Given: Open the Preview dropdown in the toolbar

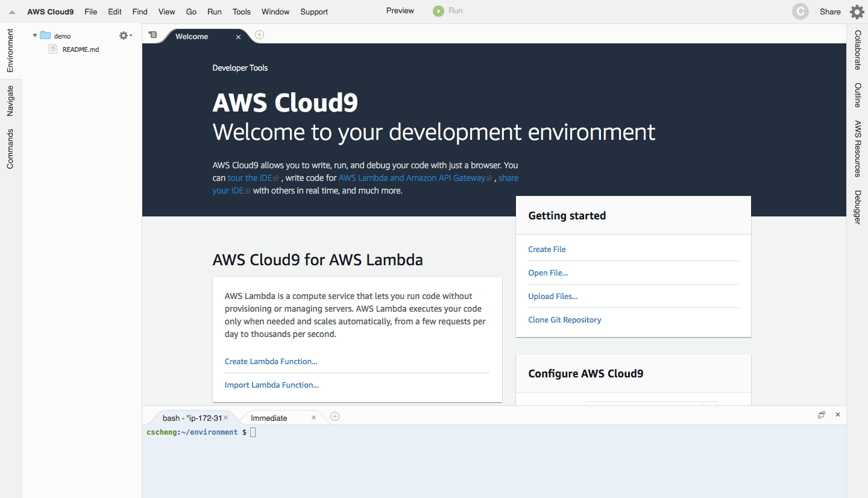Looking at the screenshot, I should 400,10.
